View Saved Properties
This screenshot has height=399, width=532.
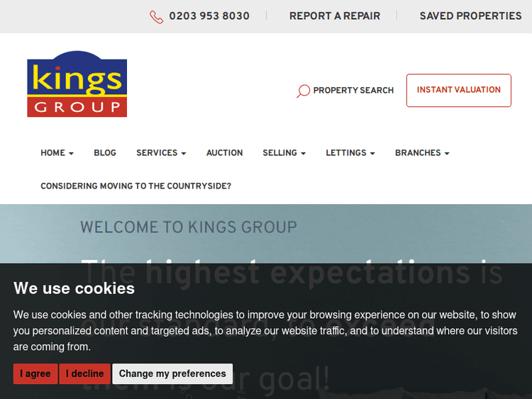coord(470,16)
